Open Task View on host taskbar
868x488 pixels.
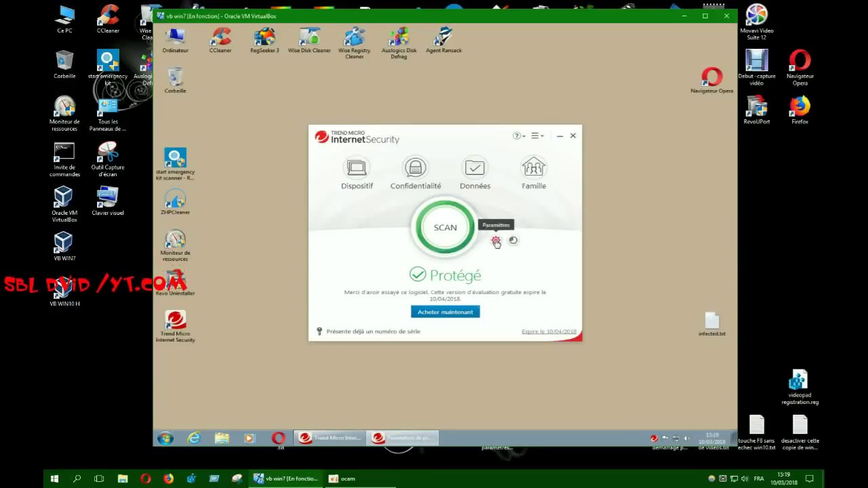coord(99,479)
